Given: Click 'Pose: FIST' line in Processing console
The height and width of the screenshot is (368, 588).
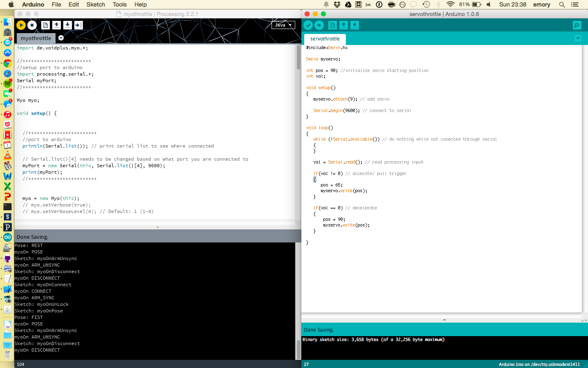Looking at the screenshot, I should click(x=29, y=317).
